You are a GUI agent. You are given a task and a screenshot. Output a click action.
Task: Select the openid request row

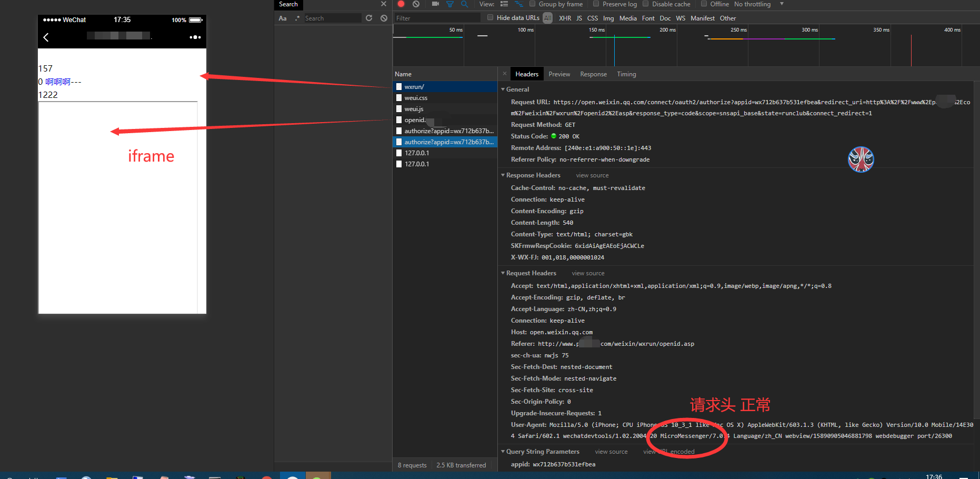[445, 120]
